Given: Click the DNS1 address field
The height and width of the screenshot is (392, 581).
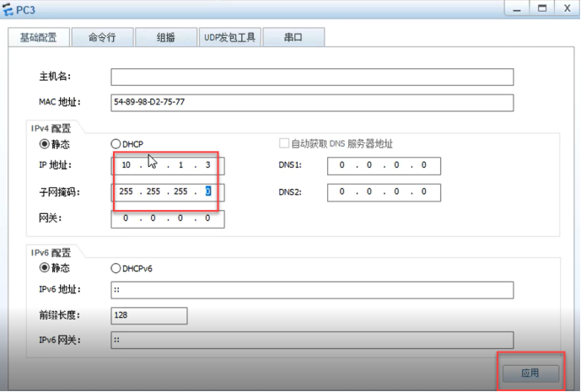Looking at the screenshot, I should pyautogui.click(x=383, y=165).
